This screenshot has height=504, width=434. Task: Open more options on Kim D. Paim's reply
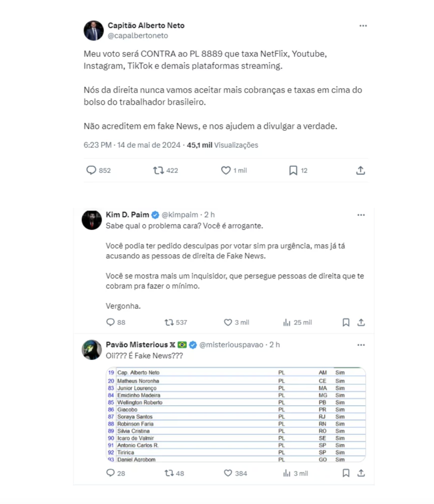coord(361,215)
